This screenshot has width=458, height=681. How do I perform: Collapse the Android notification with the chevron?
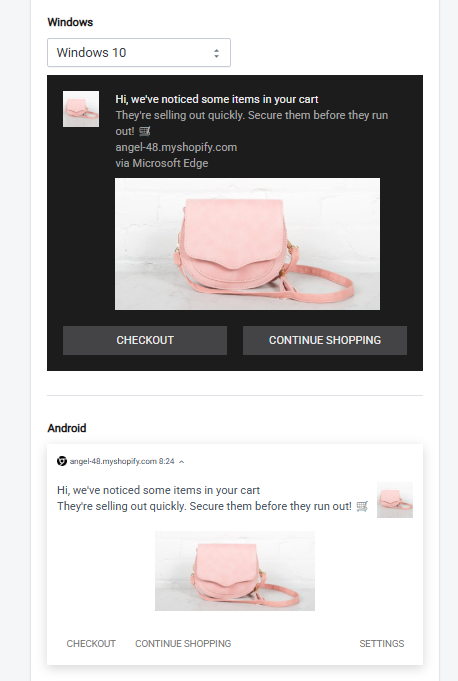tap(181, 462)
